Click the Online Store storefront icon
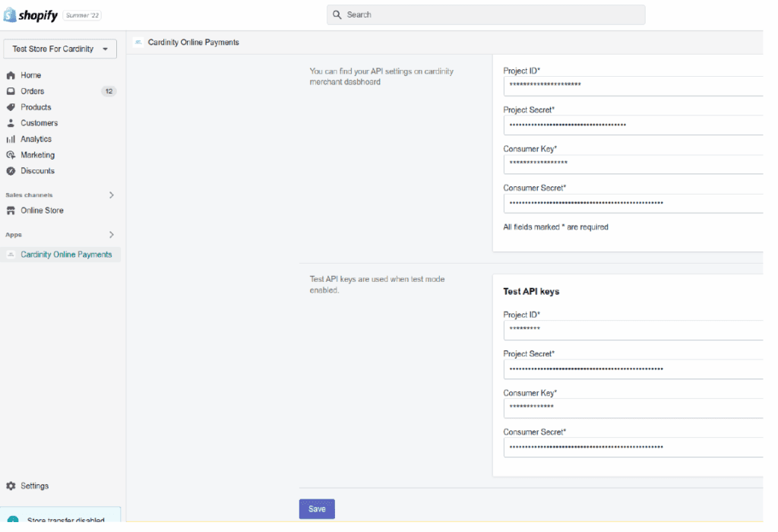778x532 pixels. click(x=11, y=211)
